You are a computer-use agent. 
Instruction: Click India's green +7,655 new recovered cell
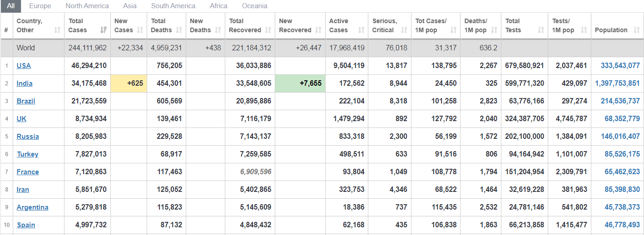pos(300,83)
